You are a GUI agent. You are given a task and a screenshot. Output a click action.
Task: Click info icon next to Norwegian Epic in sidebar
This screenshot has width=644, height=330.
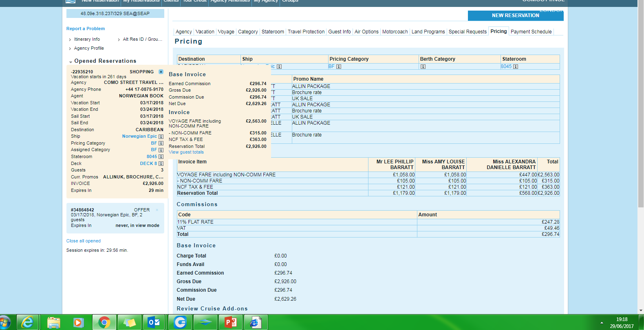coord(161,136)
